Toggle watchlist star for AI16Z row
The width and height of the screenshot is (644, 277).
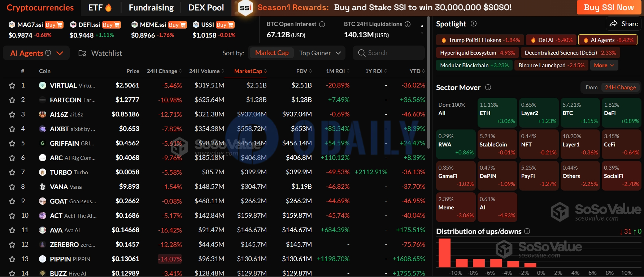(12, 115)
